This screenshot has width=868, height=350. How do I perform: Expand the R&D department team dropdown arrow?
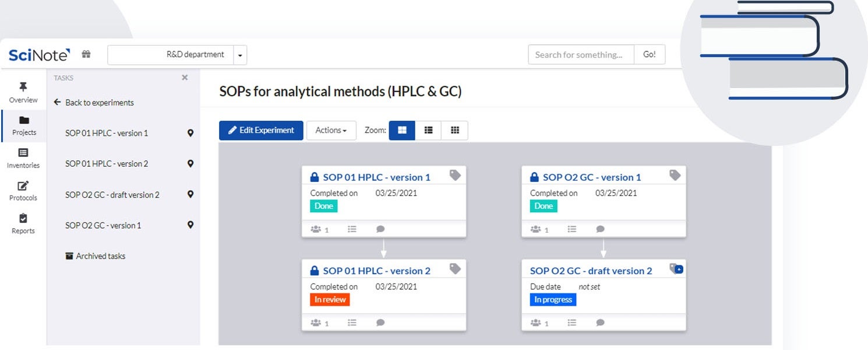[x=240, y=55]
